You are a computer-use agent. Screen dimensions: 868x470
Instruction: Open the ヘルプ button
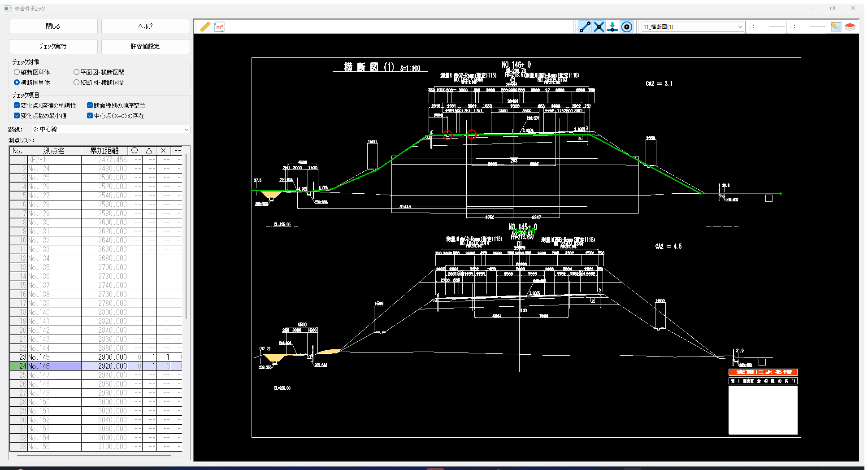coord(145,26)
